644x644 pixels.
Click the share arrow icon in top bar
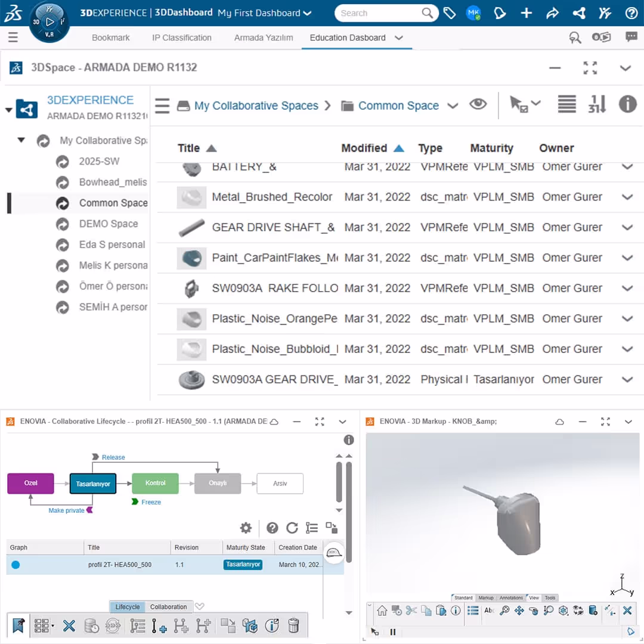pos(552,13)
